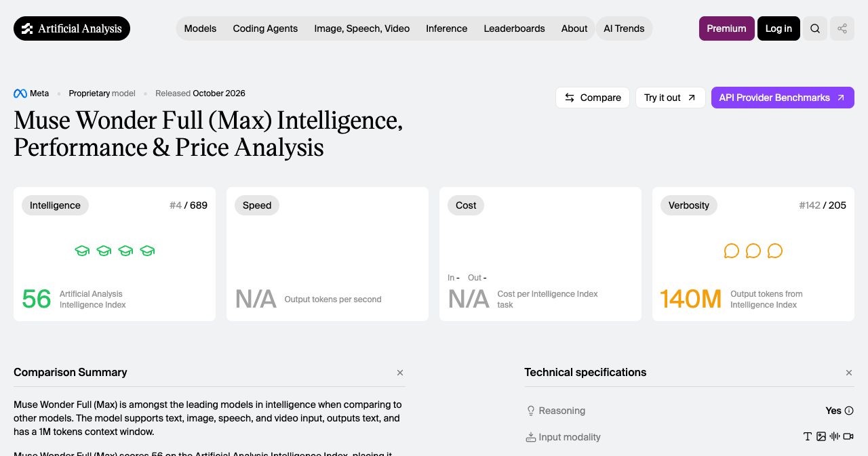
Task: Click the Verbosity card label
Action: (689, 205)
